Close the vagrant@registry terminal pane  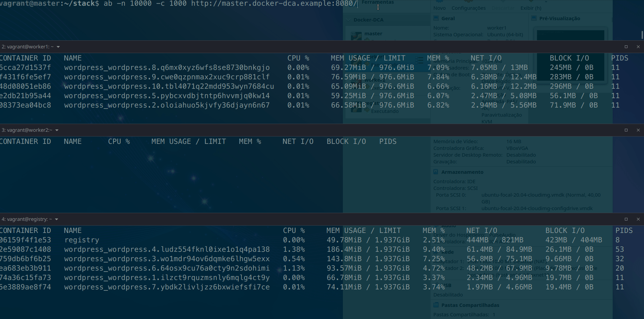click(x=638, y=219)
